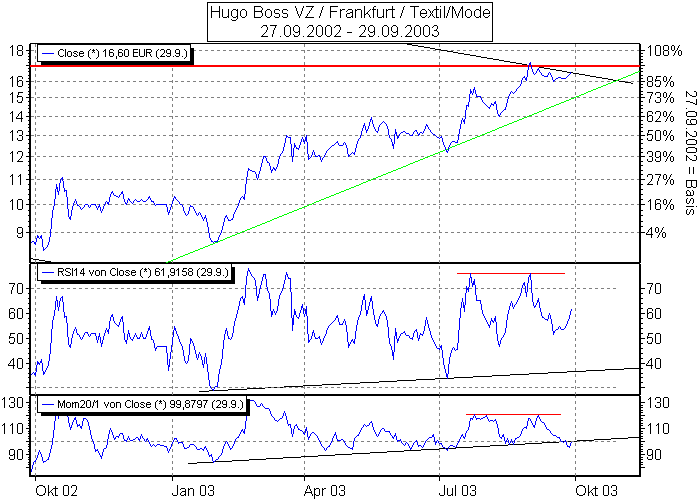Viewport: 700px width, 500px height.
Task: Select the 'Close (*) 16,60 EUR (29.9.)' legend
Action: point(115,54)
